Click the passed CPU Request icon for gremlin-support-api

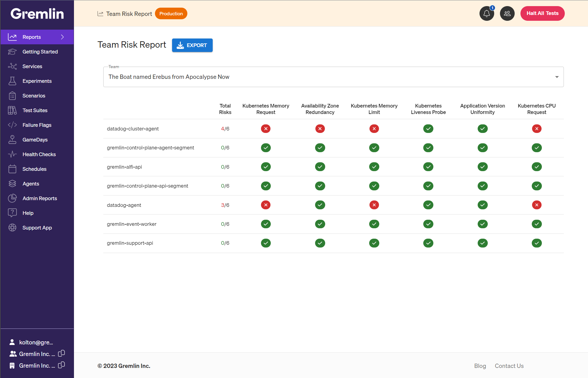(x=537, y=243)
